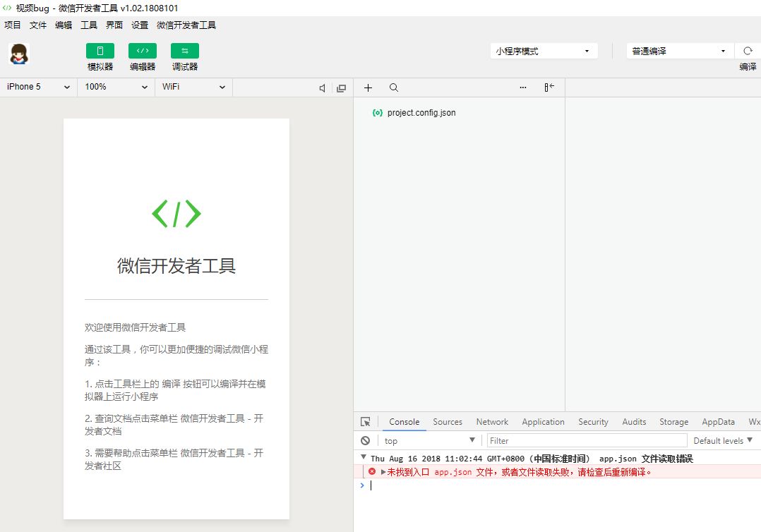
Task: Open the Default levels dropdown
Action: coord(723,440)
